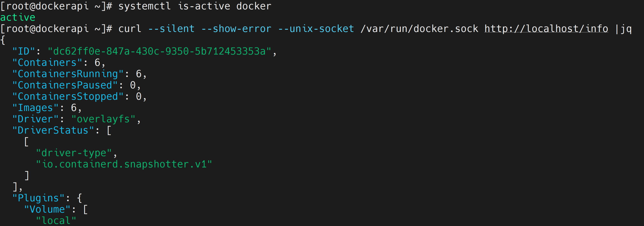Click the "Plugins" key
Image resolution: width=644 pixels, height=226 pixels.
pos(38,198)
